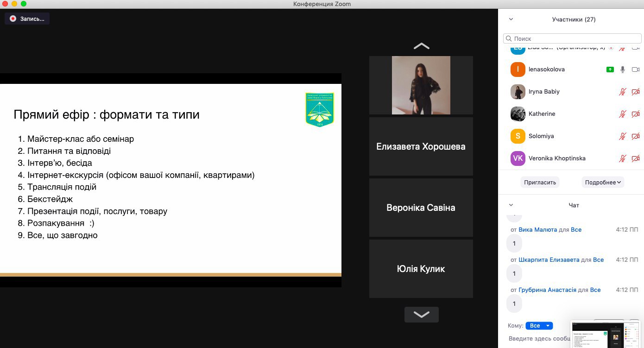The height and width of the screenshot is (348, 644).
Task: Click sender name Вика Малюта in chat
Action: (538, 230)
